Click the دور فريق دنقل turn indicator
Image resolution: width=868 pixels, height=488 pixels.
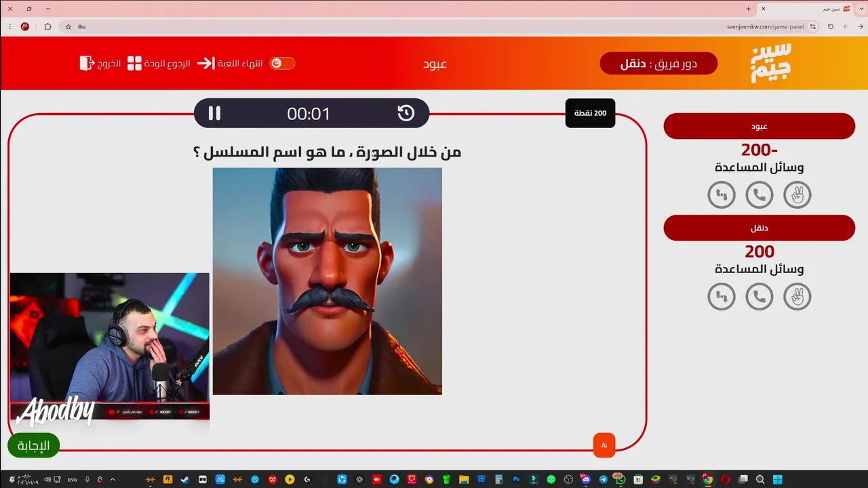coord(658,64)
